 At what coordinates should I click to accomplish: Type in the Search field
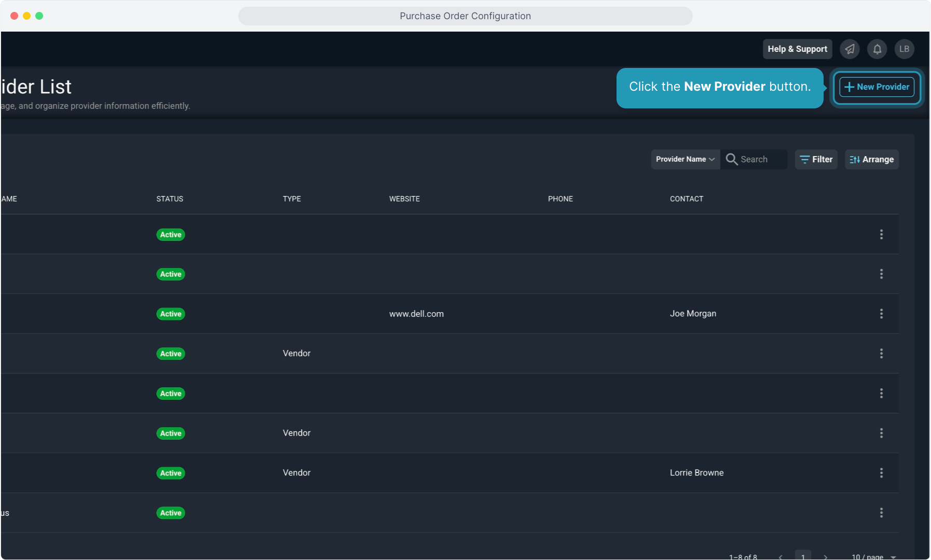click(761, 159)
